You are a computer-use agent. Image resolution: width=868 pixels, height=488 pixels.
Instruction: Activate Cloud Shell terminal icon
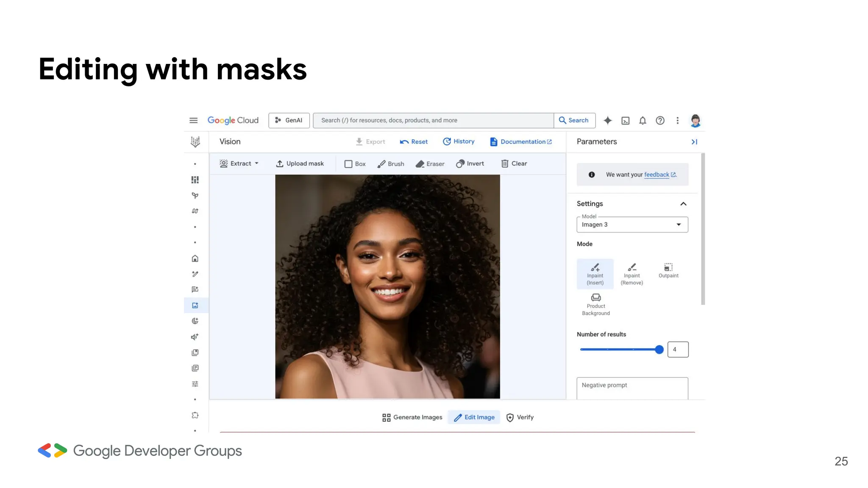(626, 121)
